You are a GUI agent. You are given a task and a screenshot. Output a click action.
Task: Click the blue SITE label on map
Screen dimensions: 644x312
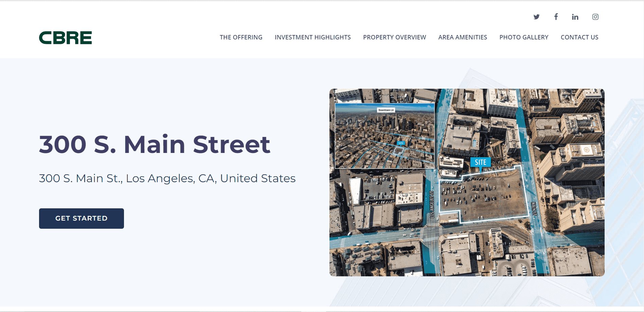pyautogui.click(x=480, y=162)
